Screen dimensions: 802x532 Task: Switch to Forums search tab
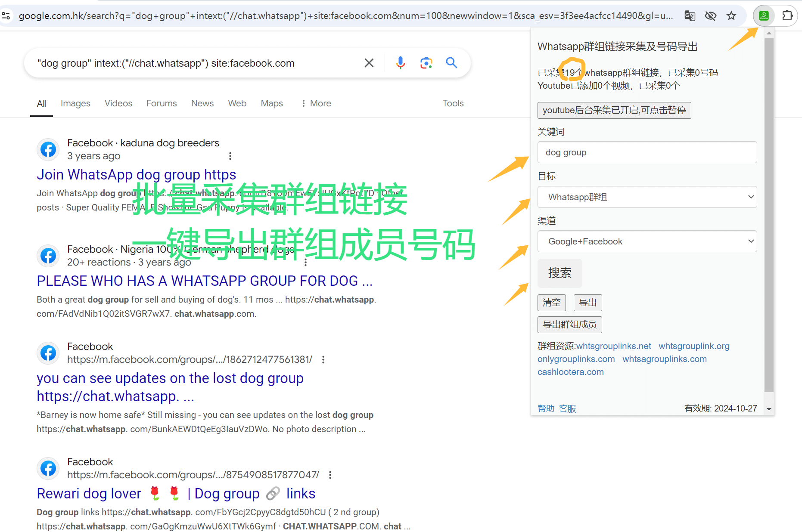pyautogui.click(x=162, y=103)
